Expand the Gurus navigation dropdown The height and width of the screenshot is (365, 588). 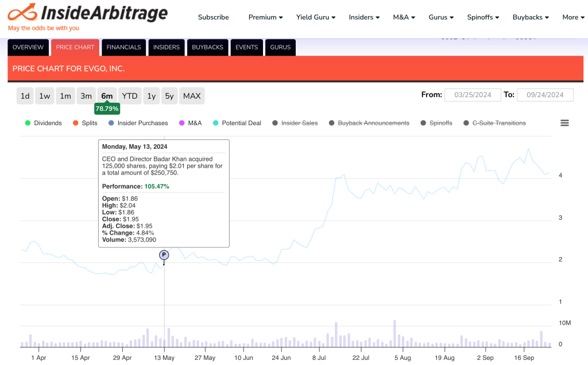[441, 17]
